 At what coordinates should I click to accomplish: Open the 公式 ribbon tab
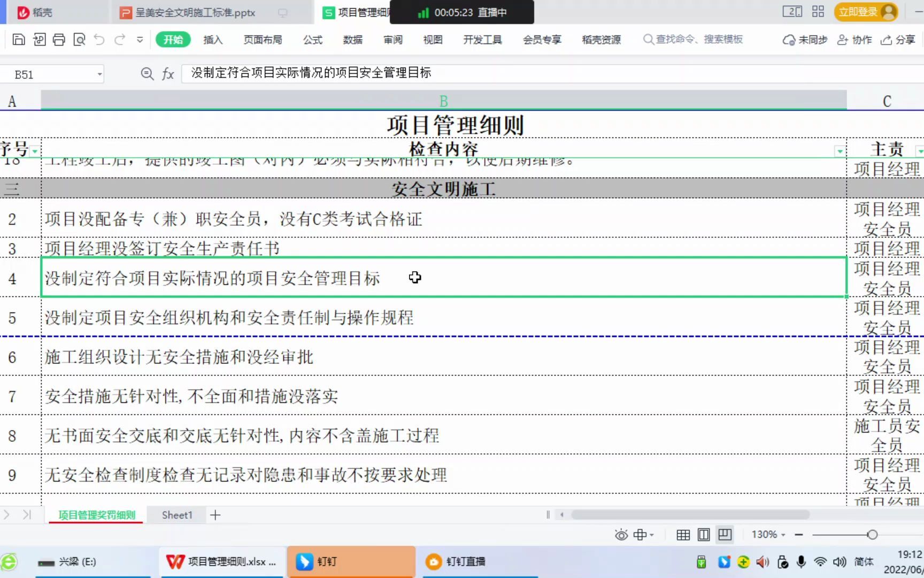[x=313, y=40]
